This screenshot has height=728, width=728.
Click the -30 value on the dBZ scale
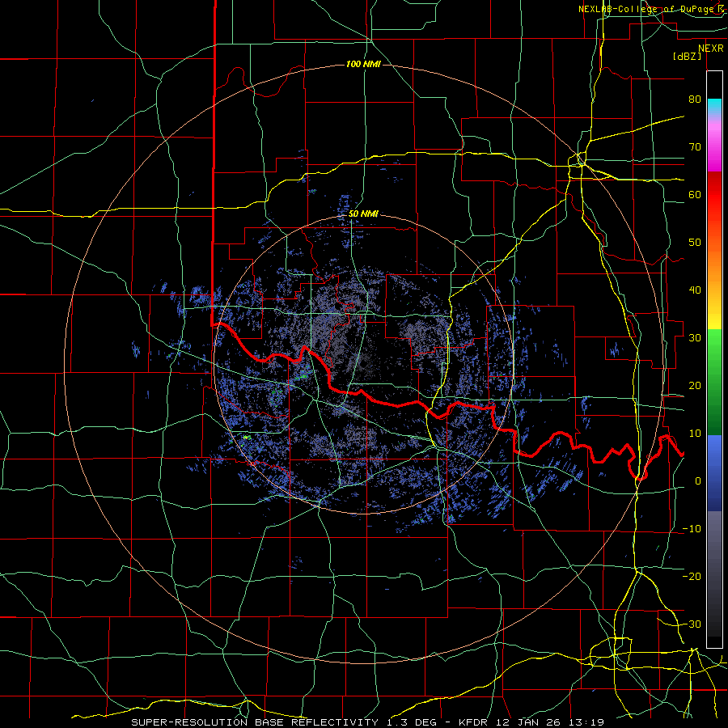(x=692, y=624)
